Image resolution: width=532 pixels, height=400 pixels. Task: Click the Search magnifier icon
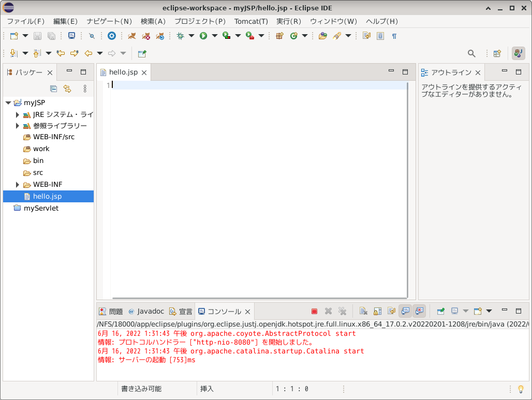pos(471,53)
